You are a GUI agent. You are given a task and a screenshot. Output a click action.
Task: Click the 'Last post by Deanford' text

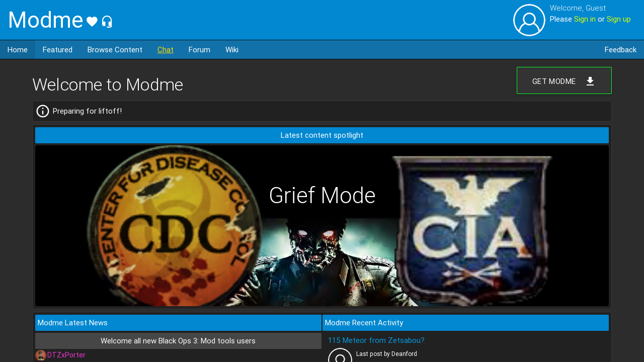(386, 354)
